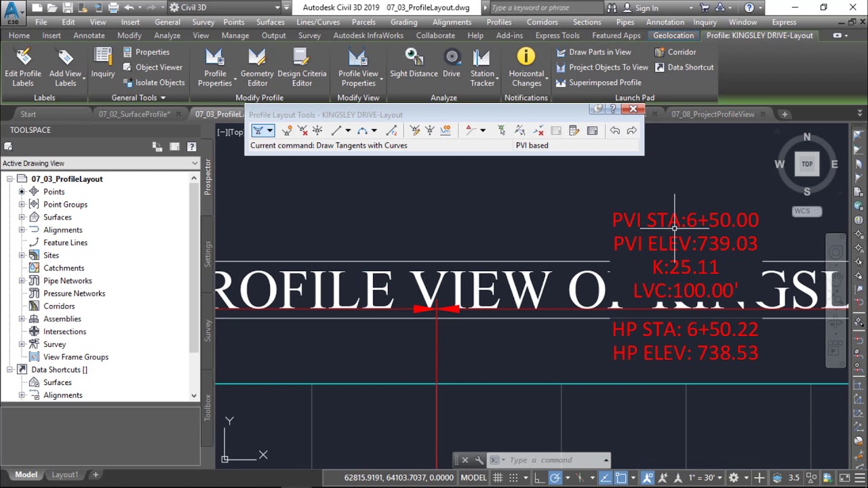Expand the Point Groups tree node
Viewport: 868px width, 488px height.
(x=22, y=205)
